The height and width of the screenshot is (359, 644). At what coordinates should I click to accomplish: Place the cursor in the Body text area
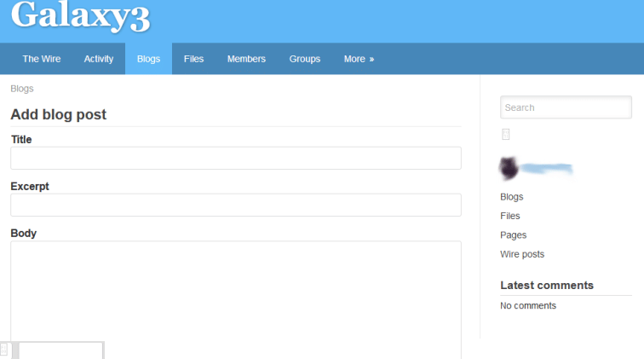(x=235, y=290)
